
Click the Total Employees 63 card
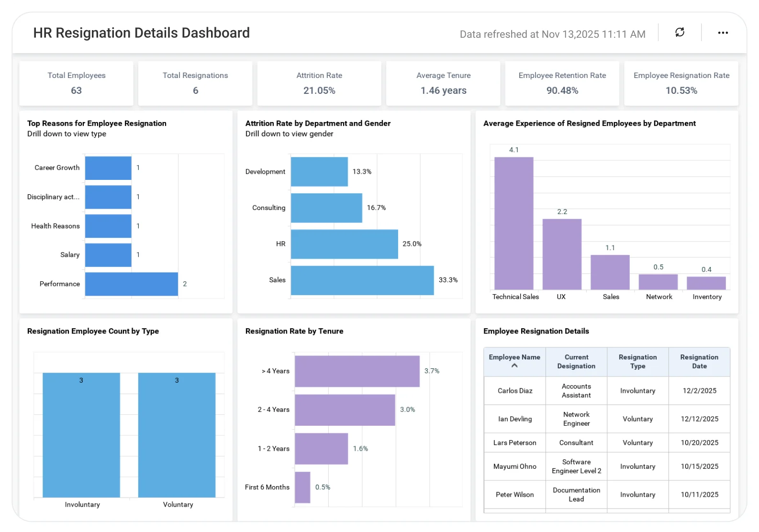click(77, 83)
